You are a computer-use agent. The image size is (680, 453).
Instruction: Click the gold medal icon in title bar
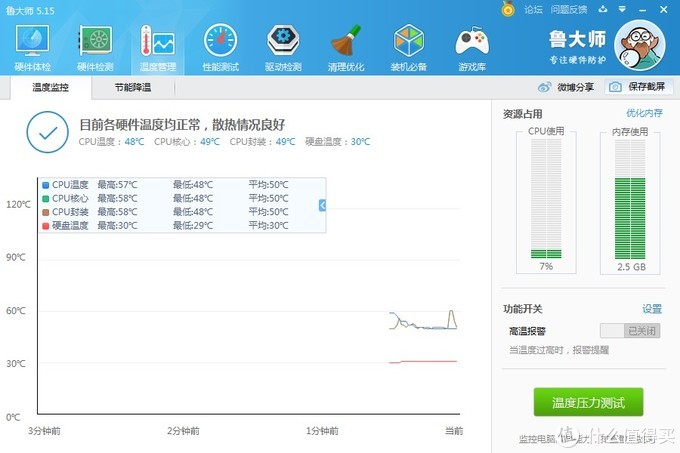coord(508,9)
